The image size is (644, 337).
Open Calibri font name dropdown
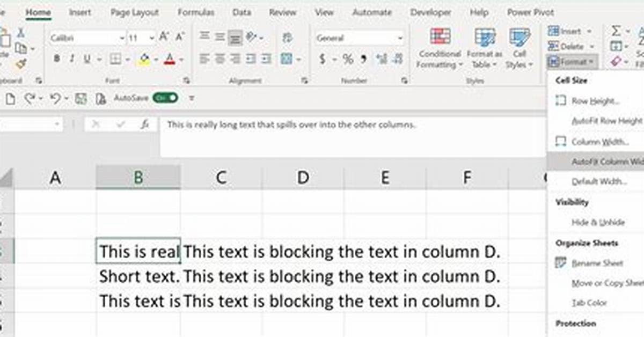[122, 38]
